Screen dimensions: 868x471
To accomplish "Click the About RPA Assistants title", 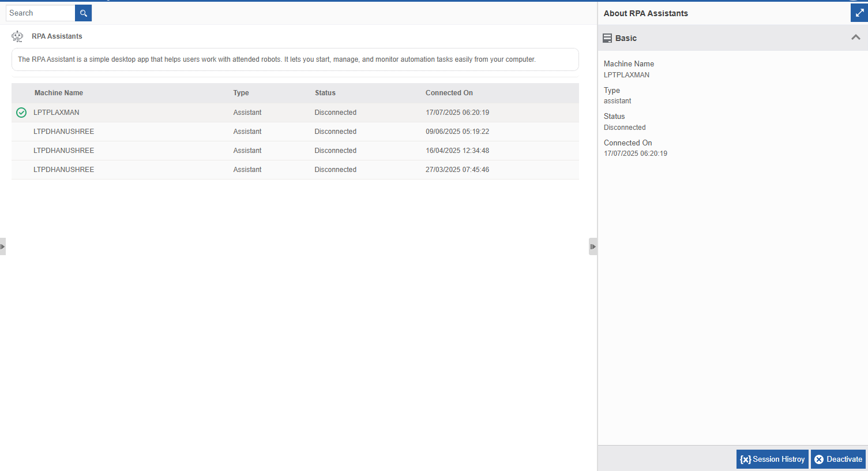I will point(646,13).
